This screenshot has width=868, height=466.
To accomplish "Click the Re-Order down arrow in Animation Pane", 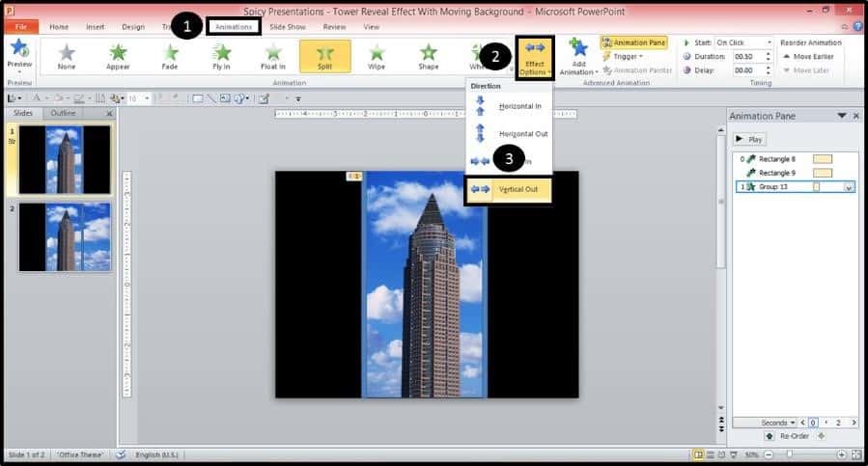I will [821, 436].
